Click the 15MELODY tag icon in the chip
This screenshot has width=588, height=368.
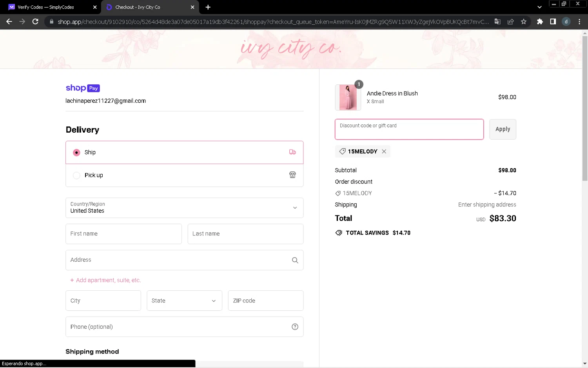(342, 151)
